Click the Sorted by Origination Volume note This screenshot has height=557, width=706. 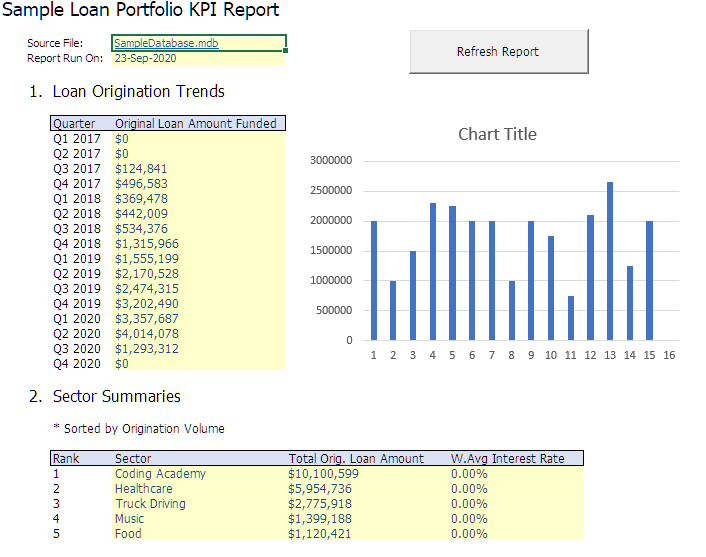(x=139, y=428)
